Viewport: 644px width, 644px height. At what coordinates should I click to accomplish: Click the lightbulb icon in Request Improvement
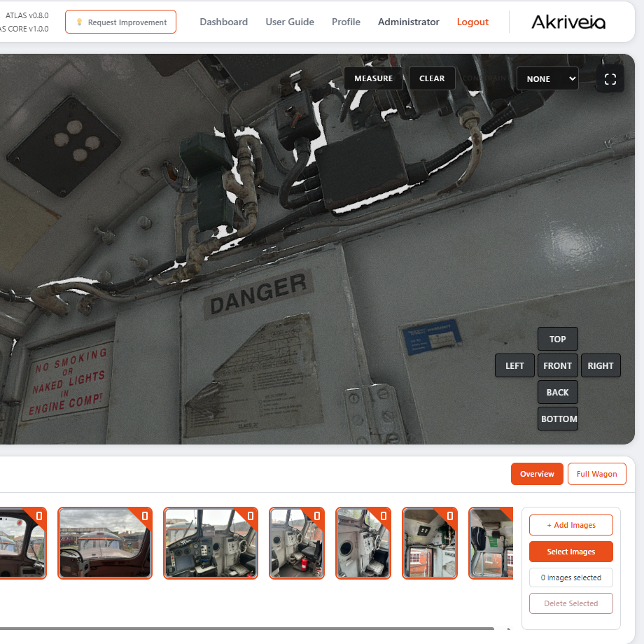coord(79,22)
